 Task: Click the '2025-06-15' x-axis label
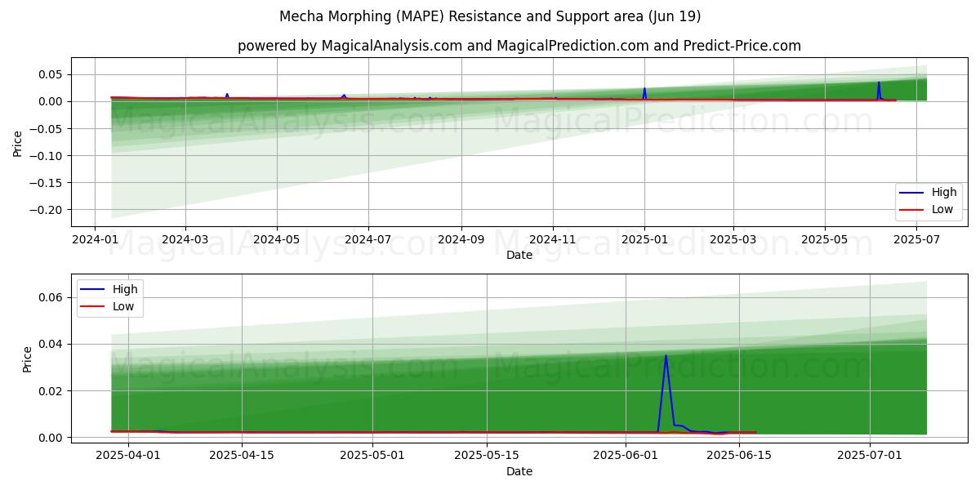(740, 456)
